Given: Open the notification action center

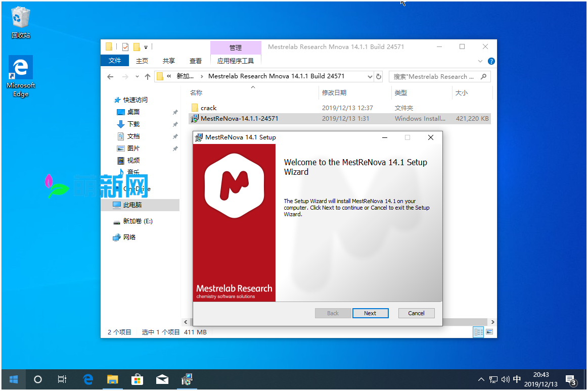Looking at the screenshot, I should 571,380.
